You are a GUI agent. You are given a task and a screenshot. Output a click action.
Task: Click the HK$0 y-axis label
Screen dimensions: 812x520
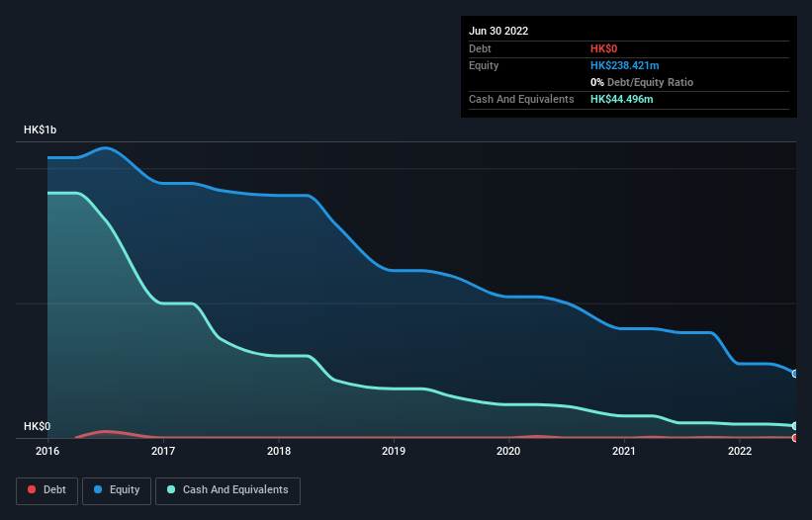point(38,426)
